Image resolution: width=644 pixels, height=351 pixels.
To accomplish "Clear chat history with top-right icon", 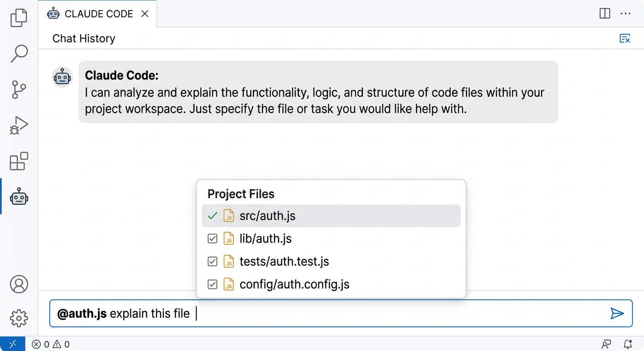I will coord(624,38).
